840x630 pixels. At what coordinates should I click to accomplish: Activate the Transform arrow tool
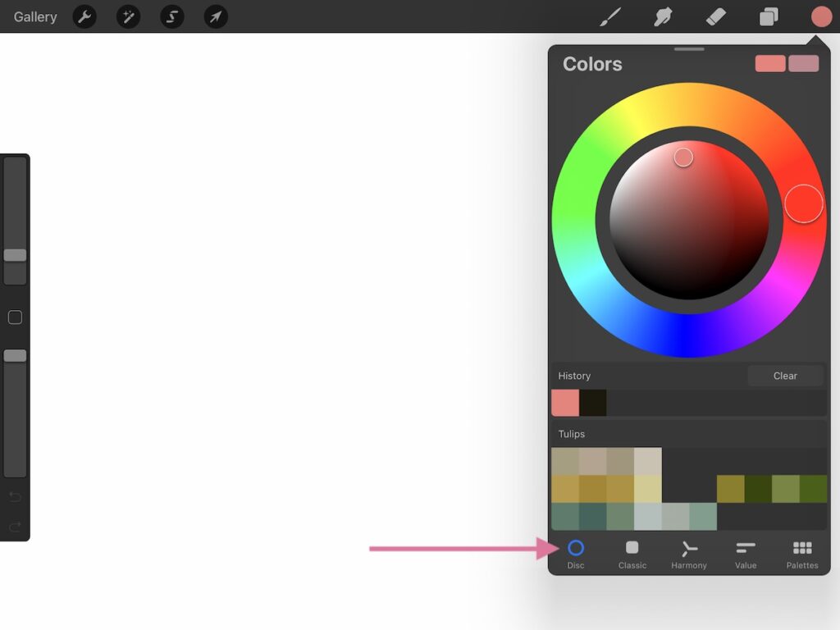pos(216,16)
